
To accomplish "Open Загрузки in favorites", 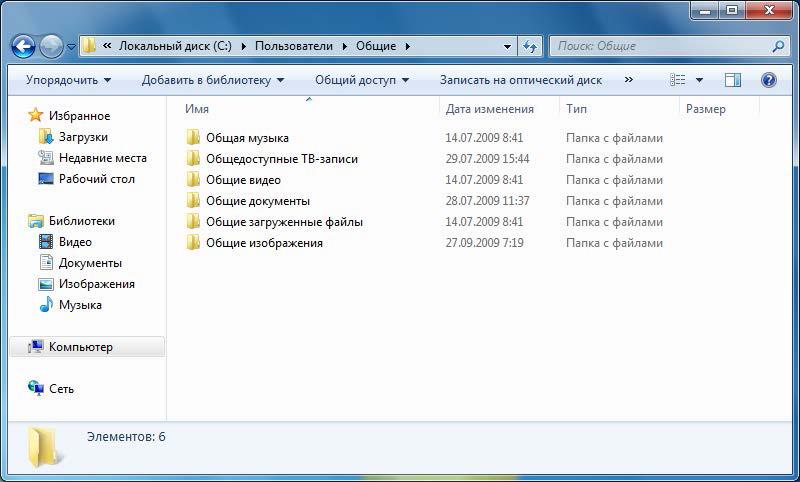I will point(83,137).
